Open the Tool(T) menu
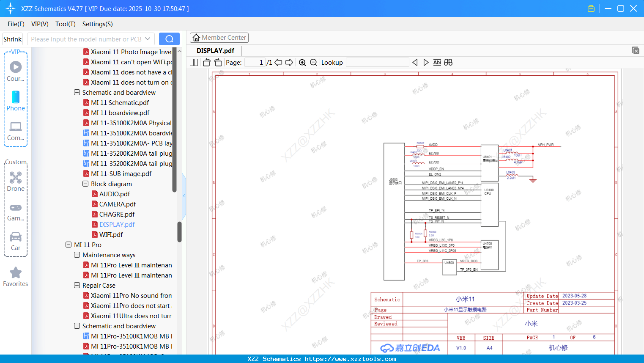644x363 pixels. pos(65,24)
